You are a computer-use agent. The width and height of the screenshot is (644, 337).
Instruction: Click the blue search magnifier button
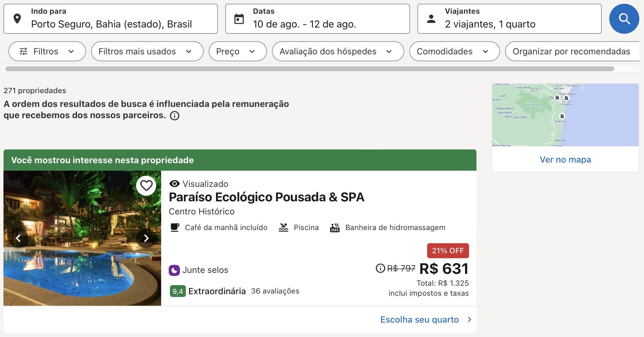[x=624, y=19]
